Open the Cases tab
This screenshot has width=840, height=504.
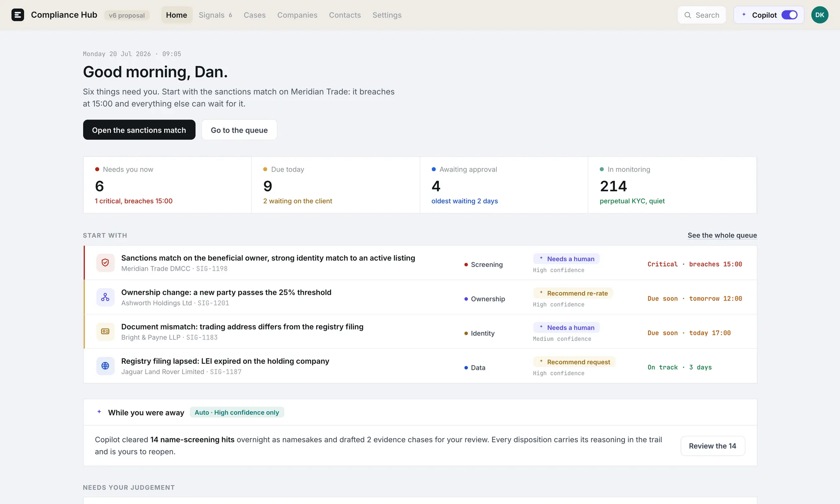(255, 15)
